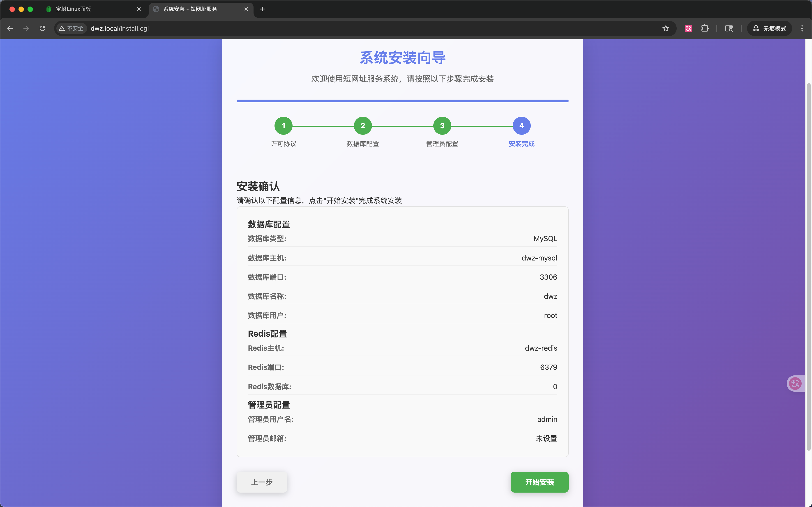The width and height of the screenshot is (812, 507).
Task: Go back with 上一步 button
Action: point(262,482)
